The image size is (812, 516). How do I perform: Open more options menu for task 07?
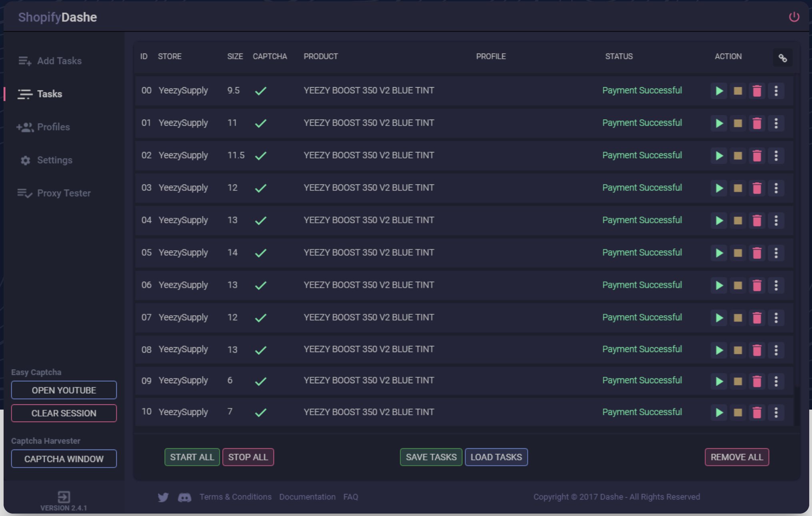tap(776, 318)
